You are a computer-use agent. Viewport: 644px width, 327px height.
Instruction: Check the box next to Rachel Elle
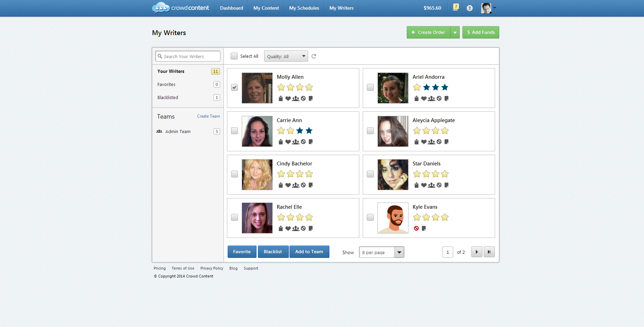[x=234, y=218]
